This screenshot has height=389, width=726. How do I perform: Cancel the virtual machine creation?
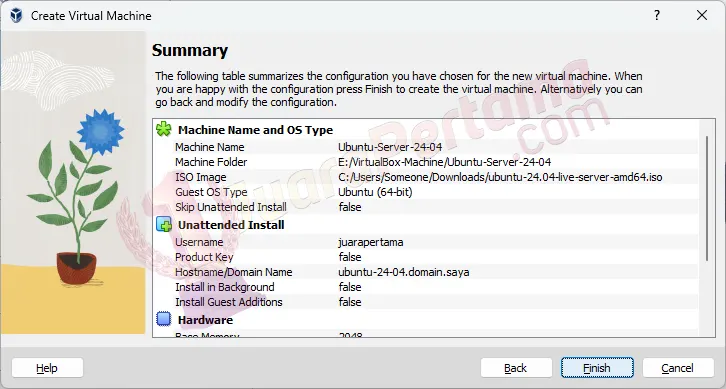[678, 368]
